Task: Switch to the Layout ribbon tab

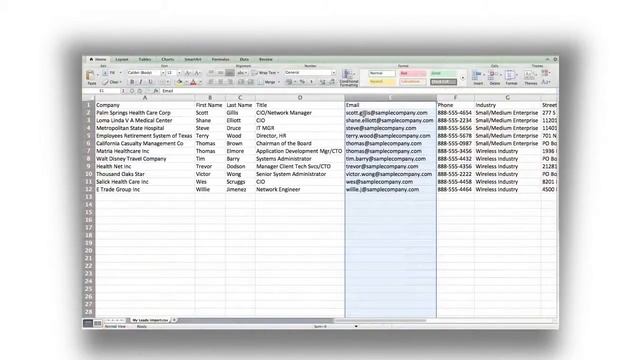Action: pos(122,59)
